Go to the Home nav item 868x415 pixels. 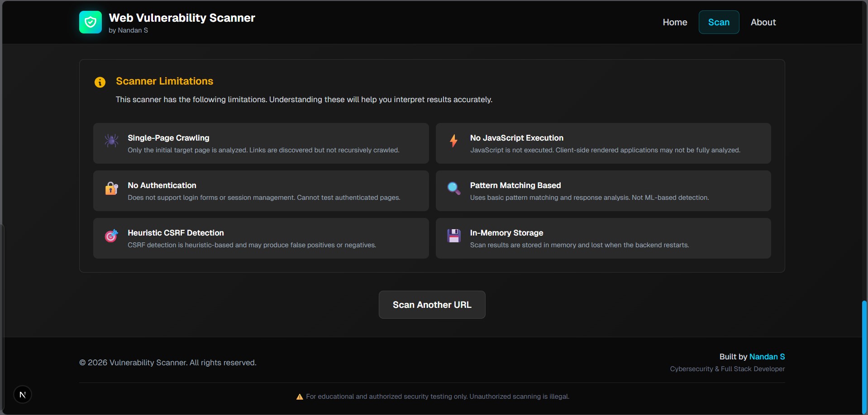click(x=675, y=22)
